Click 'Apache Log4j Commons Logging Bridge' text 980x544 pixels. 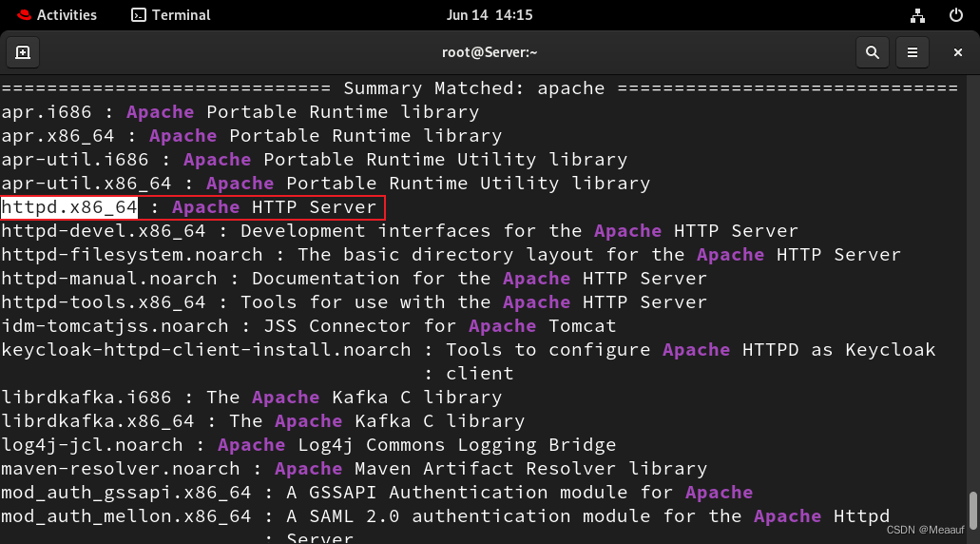(x=417, y=444)
